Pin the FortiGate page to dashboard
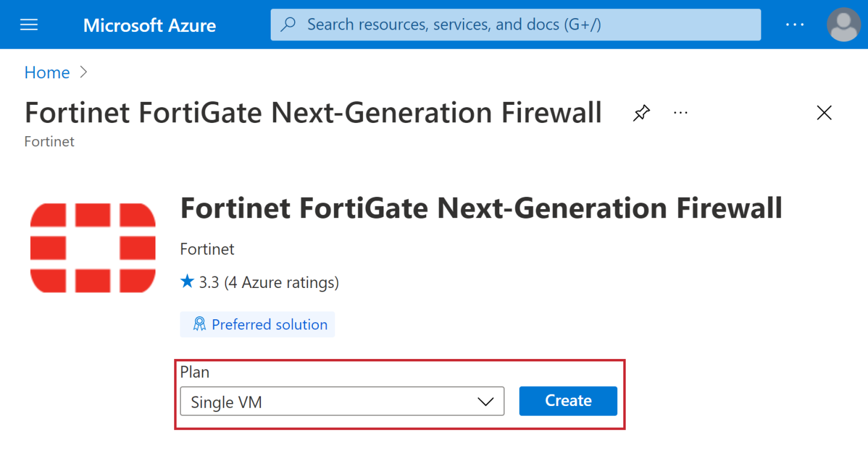 [x=641, y=113]
